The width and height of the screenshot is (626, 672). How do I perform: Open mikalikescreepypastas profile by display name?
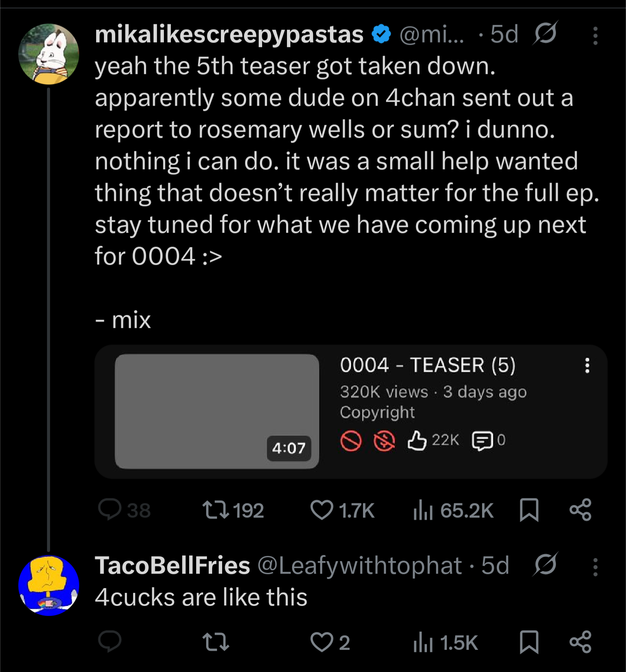(229, 34)
